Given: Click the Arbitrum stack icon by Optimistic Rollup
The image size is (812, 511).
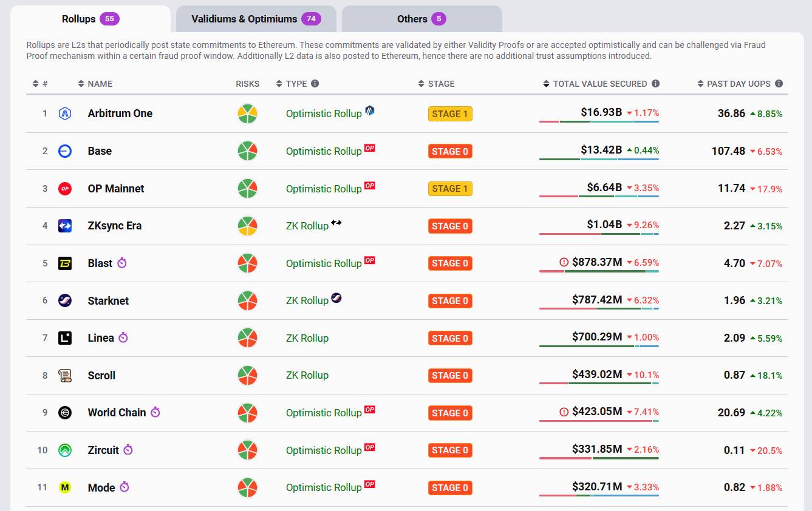Looking at the screenshot, I should [370, 110].
